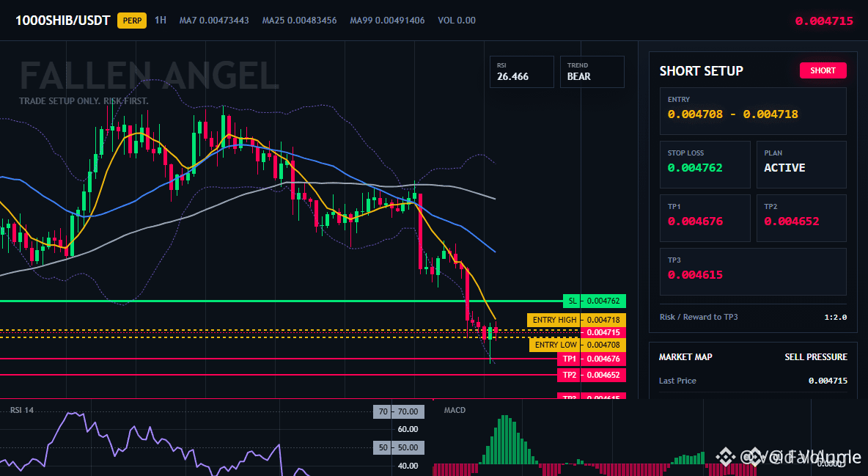The width and height of the screenshot is (868, 476).
Task: Click the RSI 60.00 scale value
Action: (x=408, y=430)
